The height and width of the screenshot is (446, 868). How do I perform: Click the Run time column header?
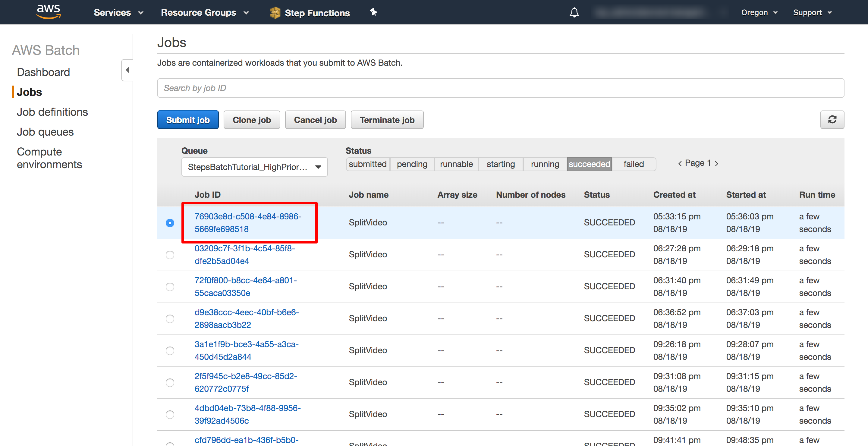tap(817, 195)
